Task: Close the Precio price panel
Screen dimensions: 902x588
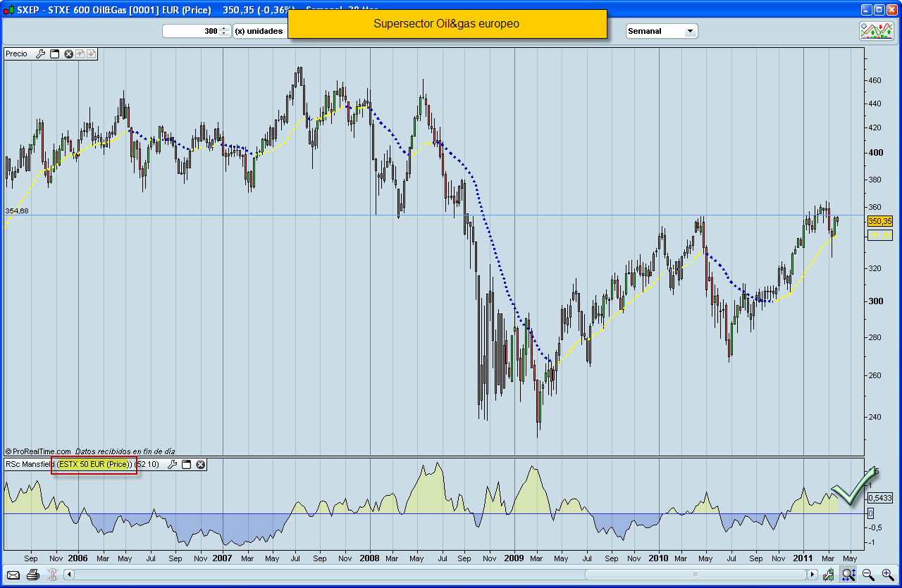Action: coord(68,54)
